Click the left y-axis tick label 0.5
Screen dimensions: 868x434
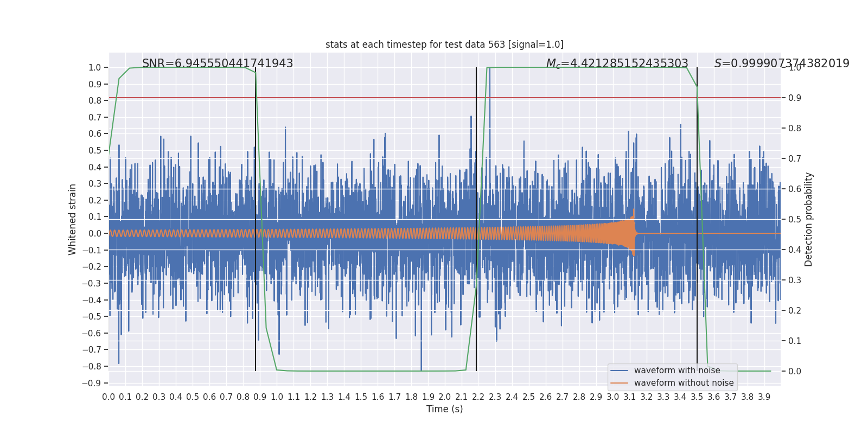coord(95,150)
